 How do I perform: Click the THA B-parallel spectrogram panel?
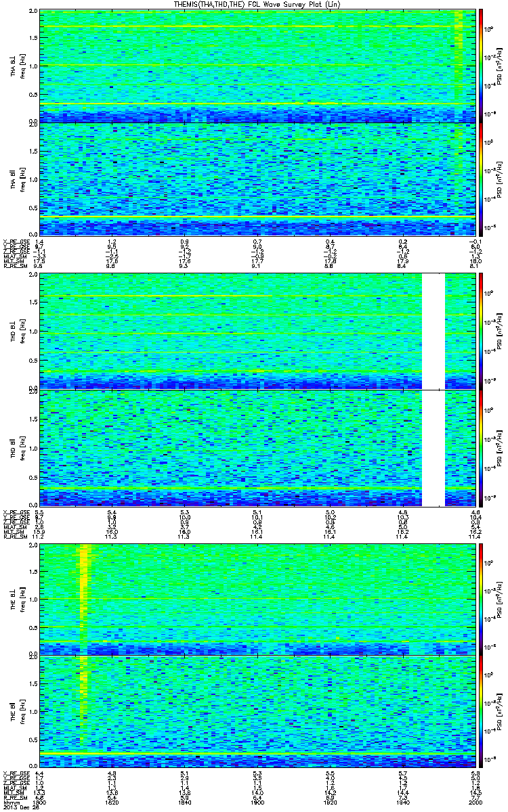257,179
